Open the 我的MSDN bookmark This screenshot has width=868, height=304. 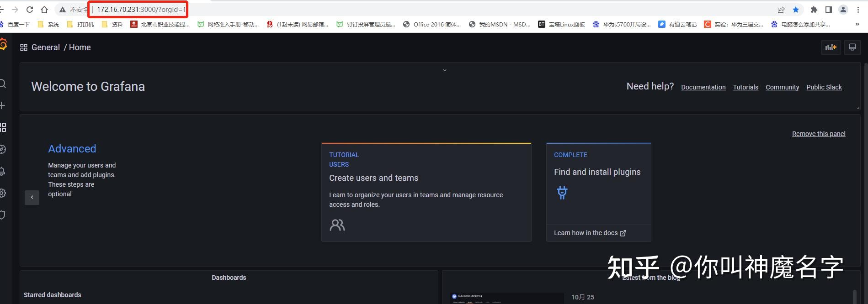[x=500, y=25]
